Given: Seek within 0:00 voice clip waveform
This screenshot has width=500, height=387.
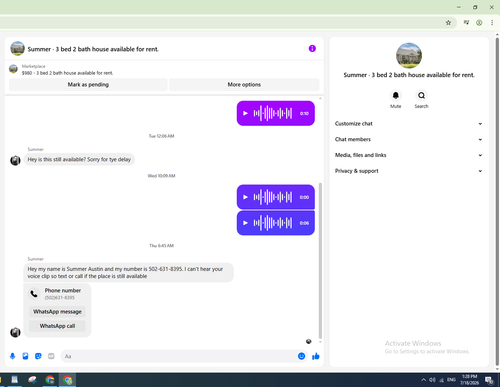Looking at the screenshot, I should tap(273, 197).
